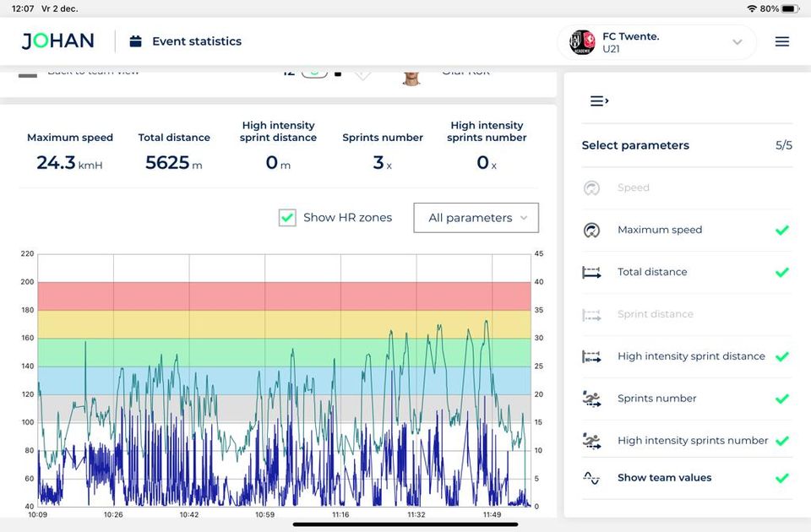811x532 pixels.
Task: Click the Sprints number running icon
Action: [591, 399]
